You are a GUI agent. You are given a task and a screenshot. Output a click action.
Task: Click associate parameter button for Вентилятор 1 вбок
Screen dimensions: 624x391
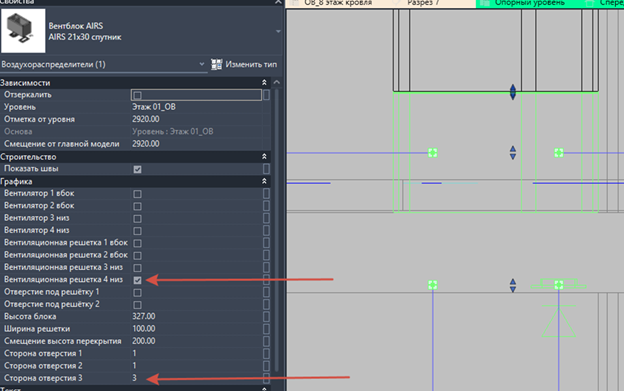pyautogui.click(x=266, y=193)
